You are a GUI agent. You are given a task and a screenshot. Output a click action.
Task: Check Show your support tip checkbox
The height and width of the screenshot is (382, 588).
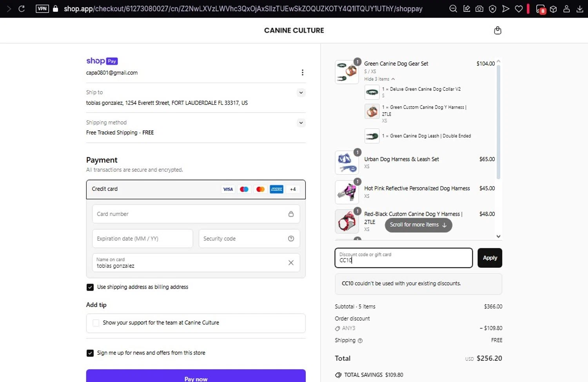pos(96,323)
